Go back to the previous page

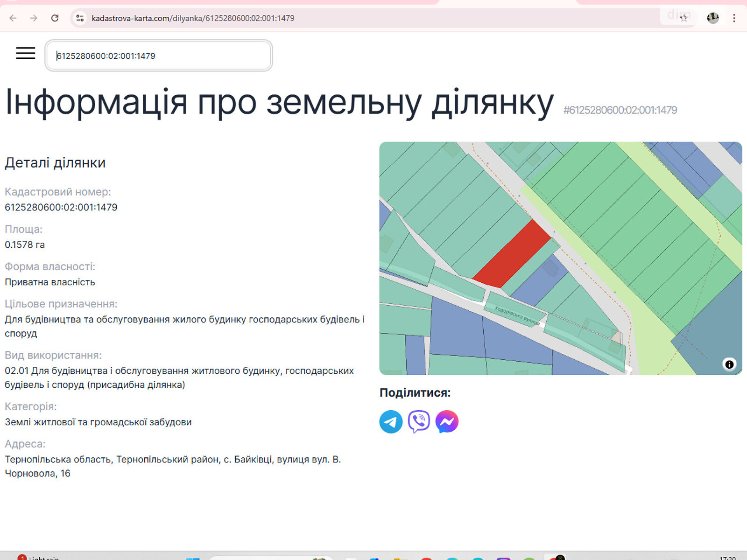tap(13, 18)
